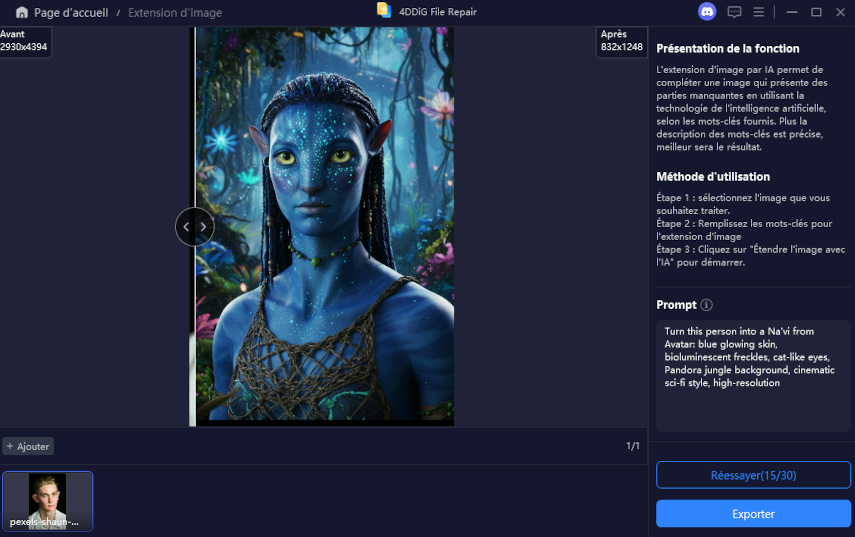The width and height of the screenshot is (855, 537).
Task: Click the Na'vi result preview image
Action: pos(325,226)
